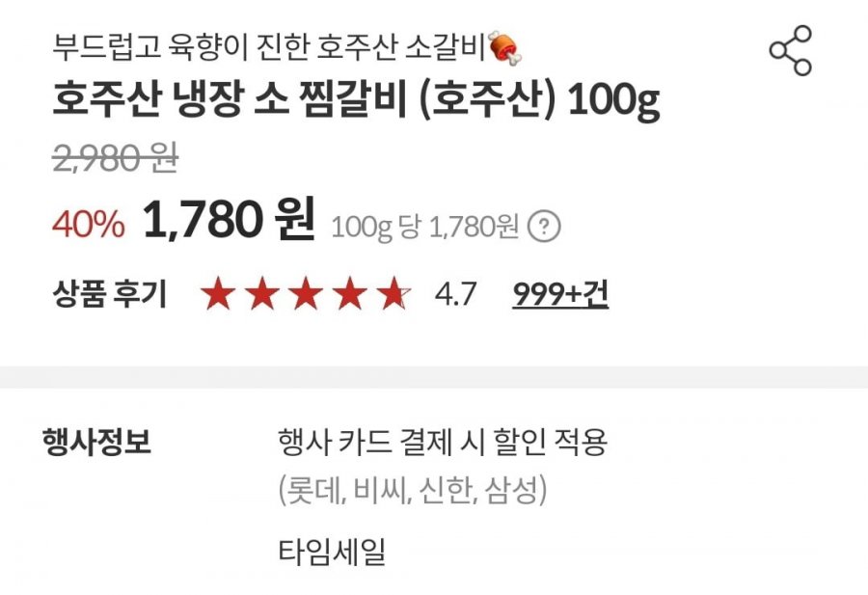Select the fourth red review star
Viewport: 868px width, 595px height.
click(x=349, y=293)
